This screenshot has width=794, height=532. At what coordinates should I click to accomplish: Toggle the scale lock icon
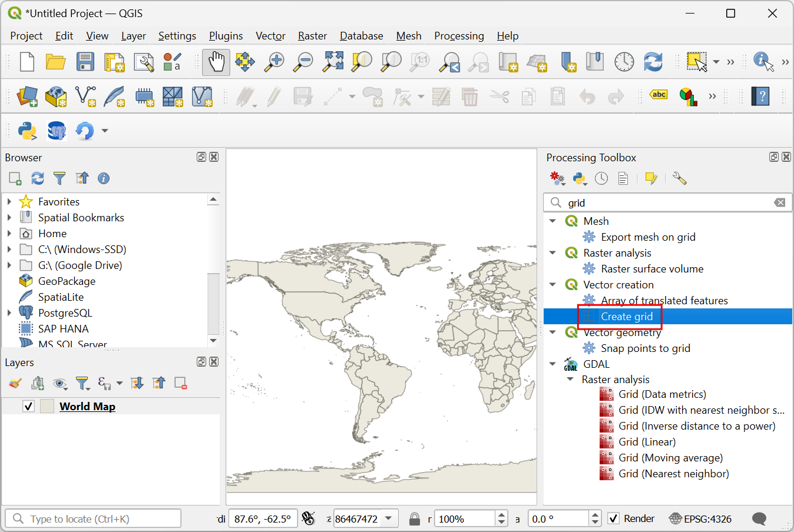pyautogui.click(x=415, y=518)
